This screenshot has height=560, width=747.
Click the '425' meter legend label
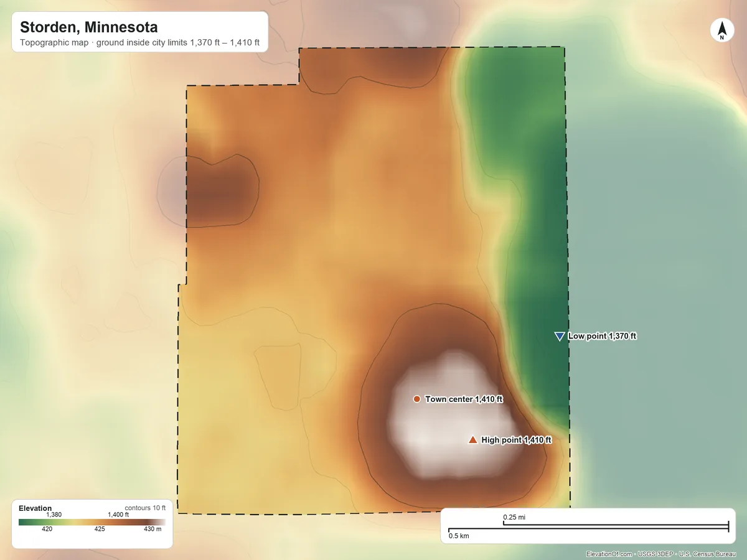[100, 530]
